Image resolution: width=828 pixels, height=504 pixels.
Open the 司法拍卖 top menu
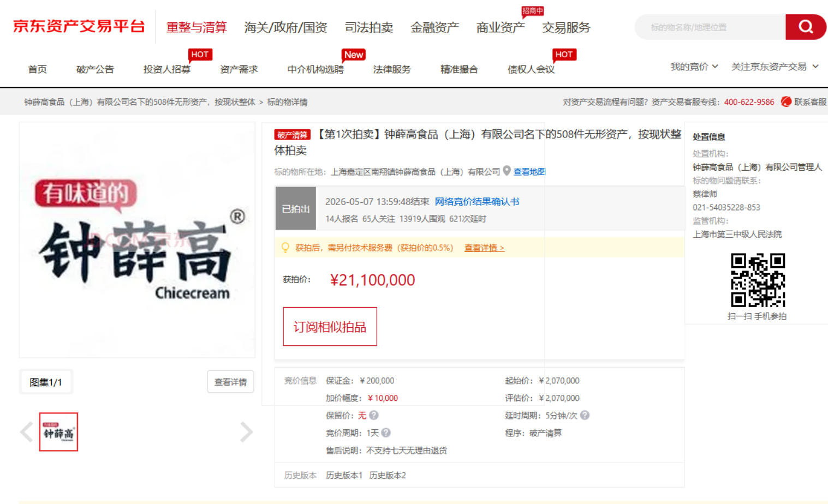coord(369,27)
